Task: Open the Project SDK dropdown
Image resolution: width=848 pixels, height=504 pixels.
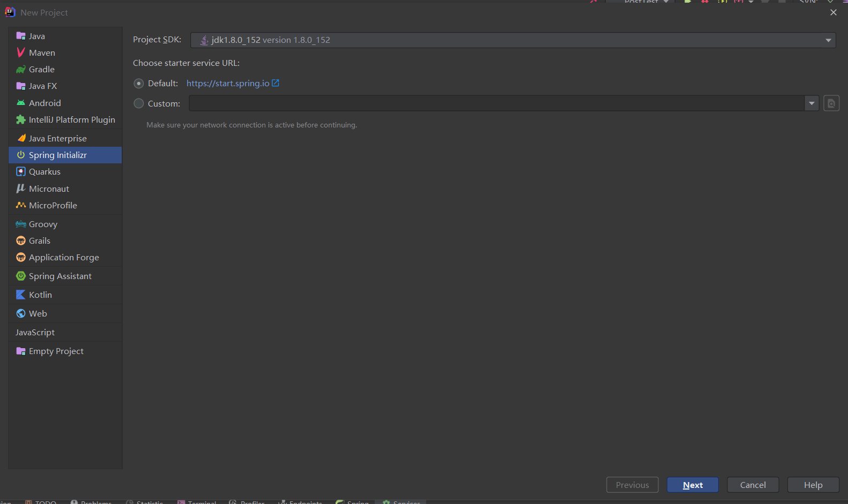Action: point(513,40)
